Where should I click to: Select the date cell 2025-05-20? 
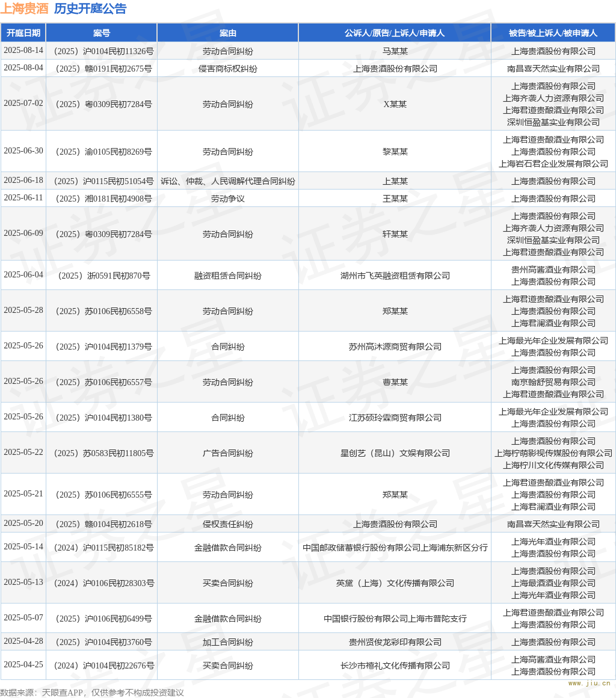23,523
